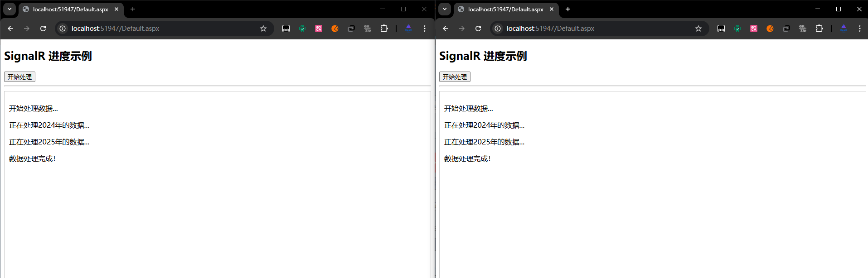Viewport: 868px width, 278px height.
Task: Click the 数据处理完成! message in the right window
Action: pyautogui.click(x=467, y=159)
